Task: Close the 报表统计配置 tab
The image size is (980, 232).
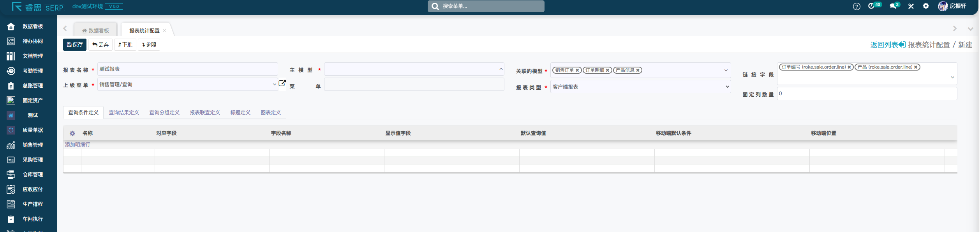Action: 164,30
